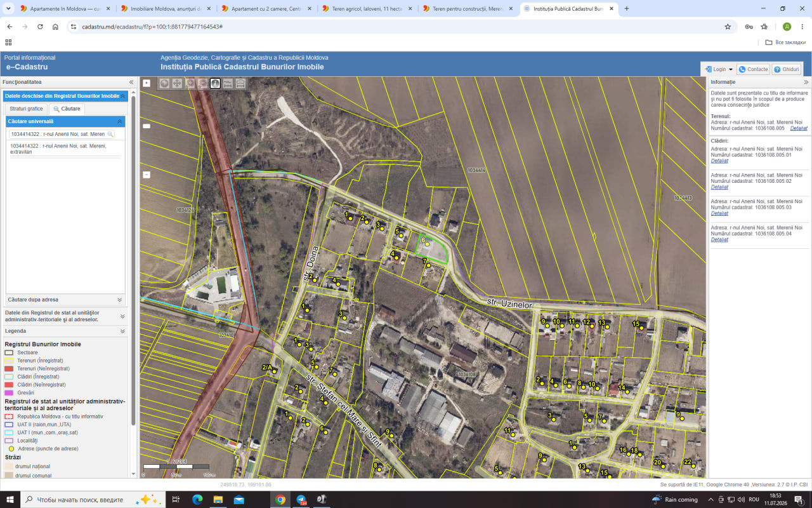Select the zoom-out magnifier map tool

(x=202, y=83)
